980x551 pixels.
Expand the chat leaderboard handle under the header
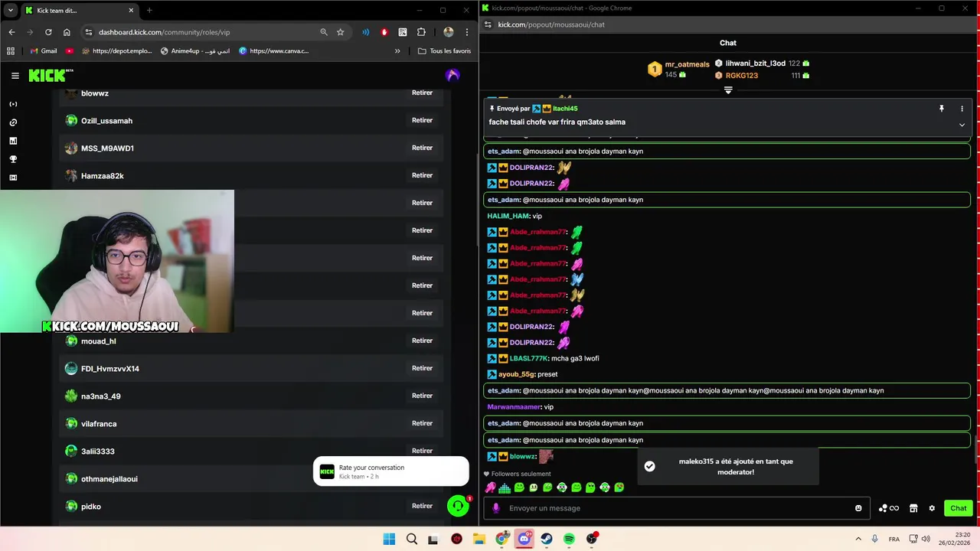click(x=728, y=90)
